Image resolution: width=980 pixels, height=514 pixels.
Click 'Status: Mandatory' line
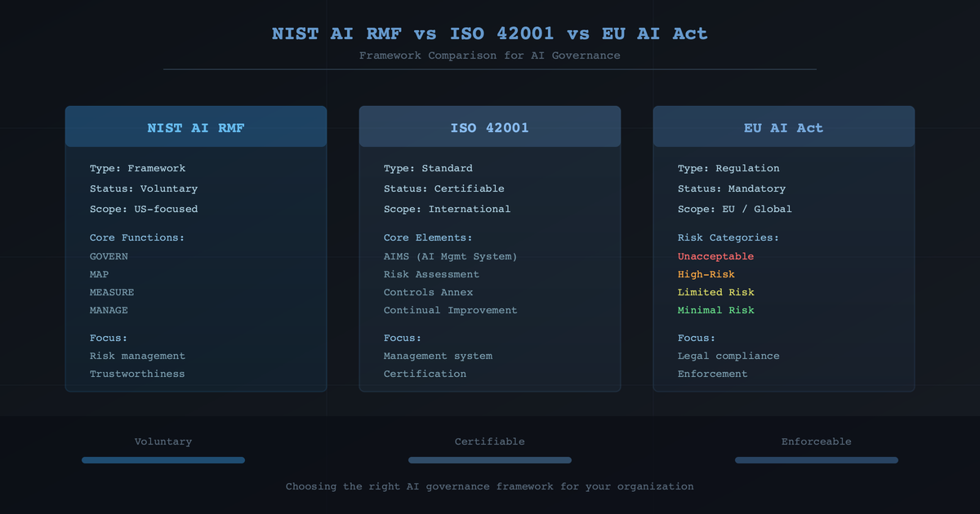coord(732,188)
